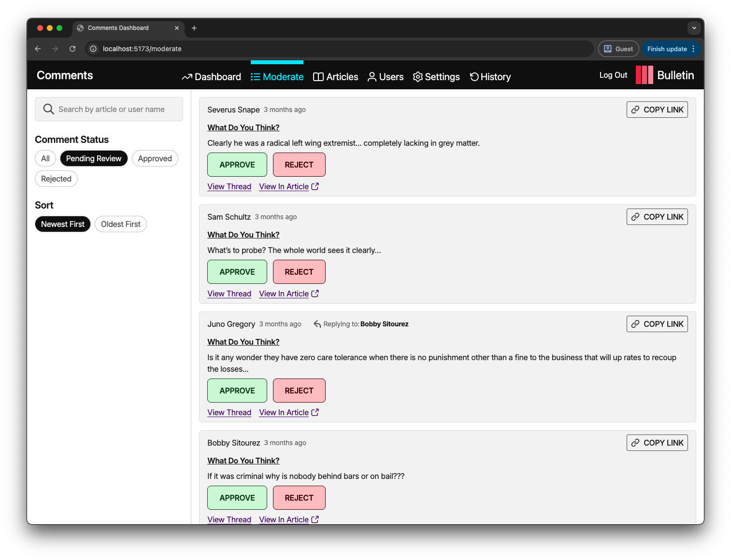731x560 pixels.
Task: Copy link for Bobby Sitourez's comment
Action: coord(657,443)
